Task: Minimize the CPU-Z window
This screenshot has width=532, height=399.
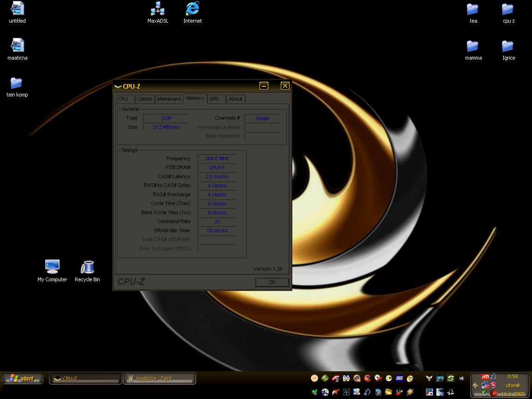Action: (x=264, y=85)
